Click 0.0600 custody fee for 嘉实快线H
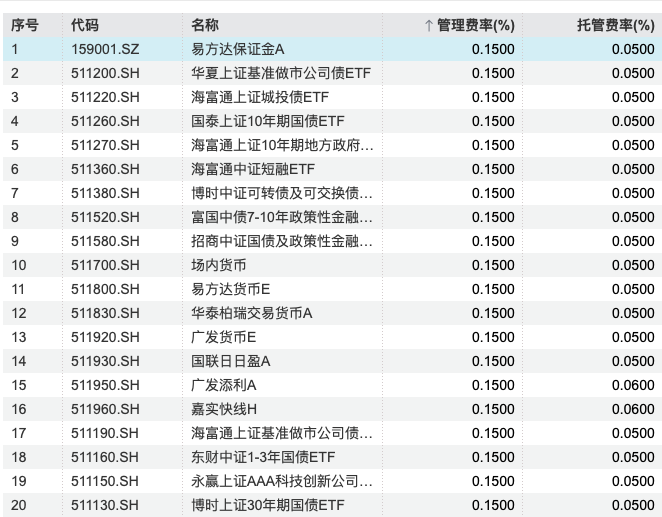The width and height of the screenshot is (662, 517). coord(633,409)
